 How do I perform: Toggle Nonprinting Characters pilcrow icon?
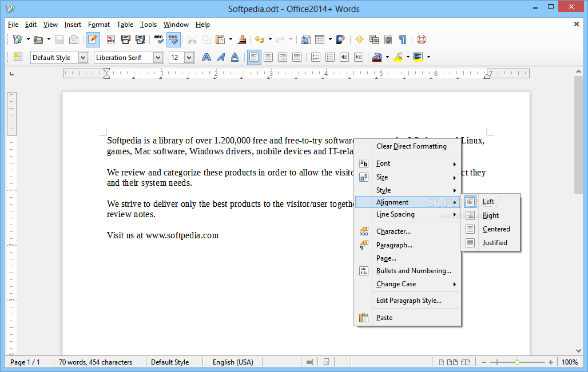click(x=402, y=39)
